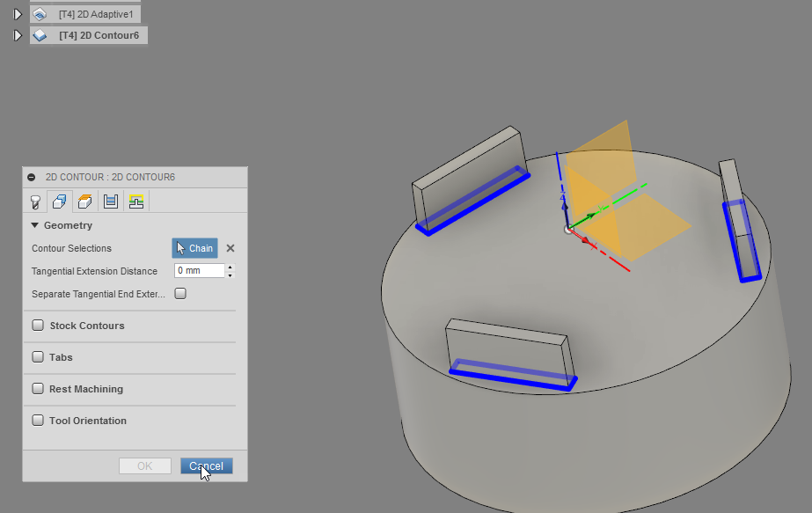This screenshot has width=812, height=513.
Task: Collapse the Geometry section triangle
Action: (34, 225)
